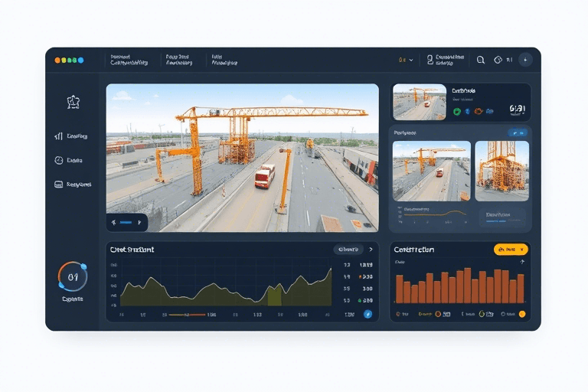Click the logo icon atop the sidebar
588x392 pixels.
coord(73,102)
